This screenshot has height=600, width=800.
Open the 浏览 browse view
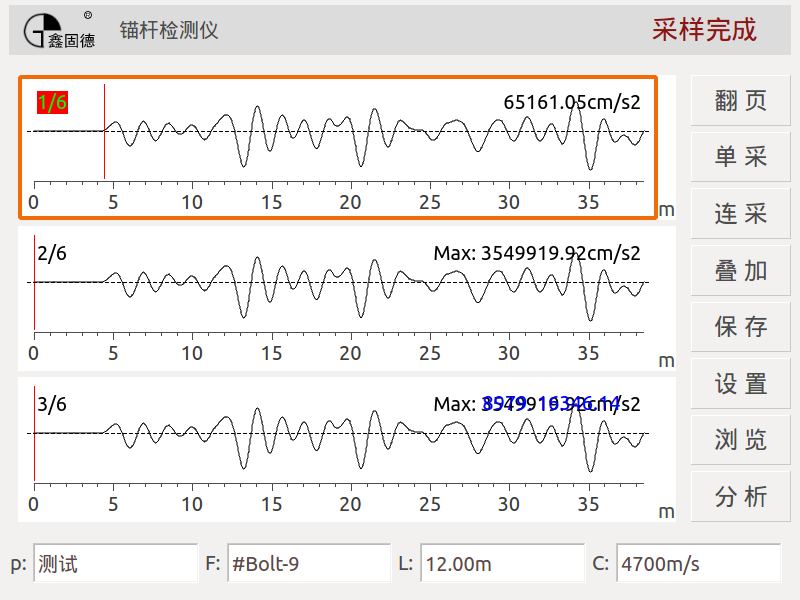[740, 439]
